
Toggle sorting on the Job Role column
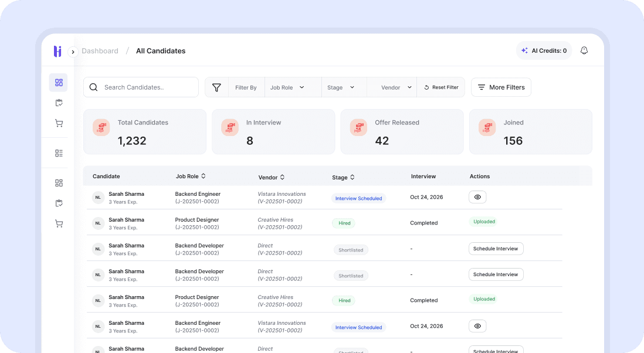(203, 175)
